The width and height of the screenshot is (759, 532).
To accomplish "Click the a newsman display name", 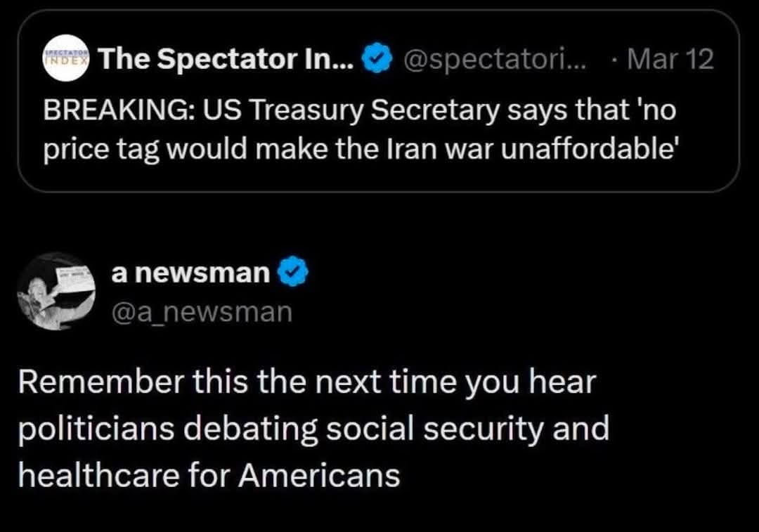I will (x=190, y=273).
